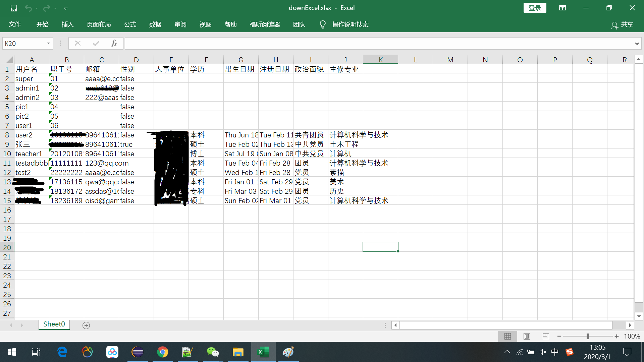Click the 操作说明搜索 lightbulb search box

[x=344, y=24]
